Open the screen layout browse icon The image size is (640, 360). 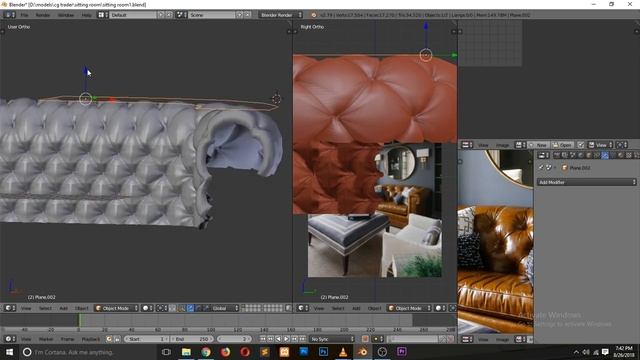(x=102, y=15)
